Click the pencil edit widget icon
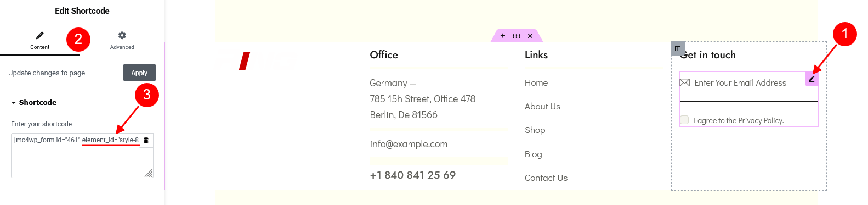 click(812, 79)
